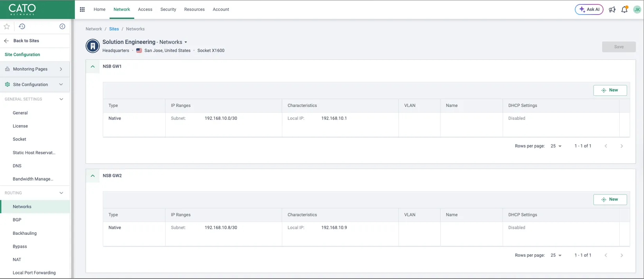Open Local Port Forwarding in sidebar
The height and width of the screenshot is (279, 644).
pos(34,273)
